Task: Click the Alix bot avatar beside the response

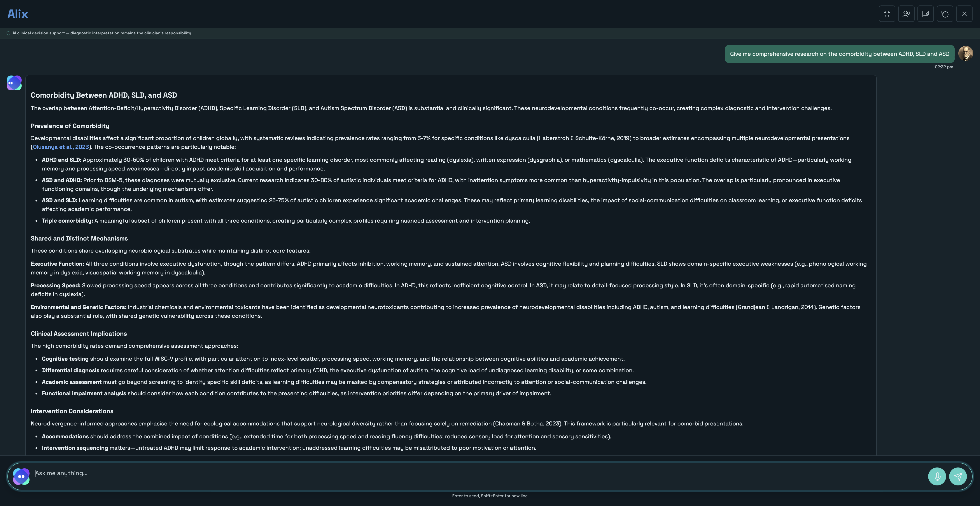Action: click(x=14, y=83)
